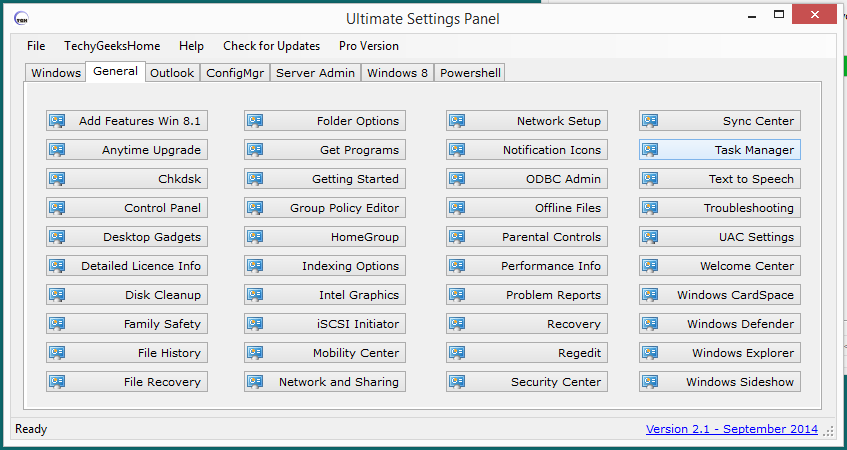Maximize the Ultimate Settings Panel window
This screenshot has width=847, height=450.
click(x=779, y=15)
